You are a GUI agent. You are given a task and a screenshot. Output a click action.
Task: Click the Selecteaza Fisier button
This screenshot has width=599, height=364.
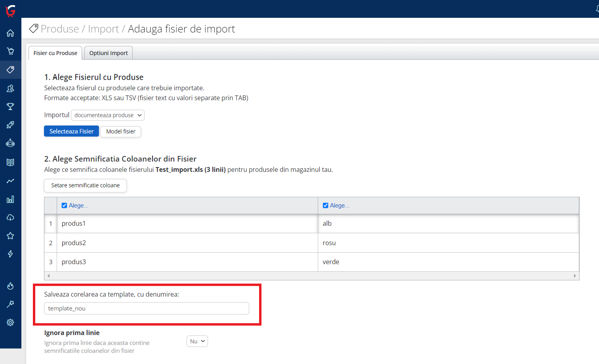pos(71,131)
